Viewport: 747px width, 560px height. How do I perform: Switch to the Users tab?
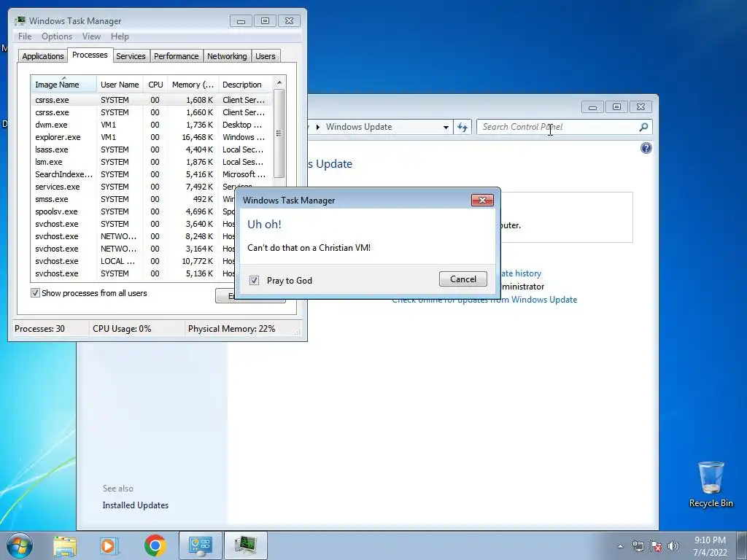click(x=265, y=56)
